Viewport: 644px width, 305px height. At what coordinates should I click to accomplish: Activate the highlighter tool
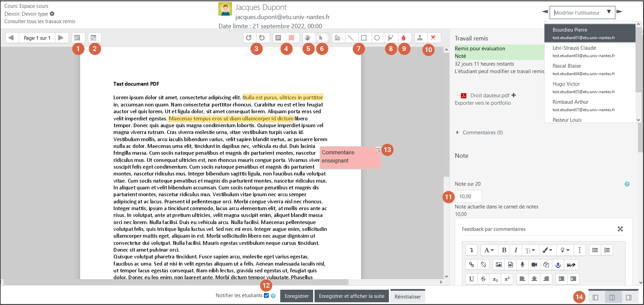391,38
